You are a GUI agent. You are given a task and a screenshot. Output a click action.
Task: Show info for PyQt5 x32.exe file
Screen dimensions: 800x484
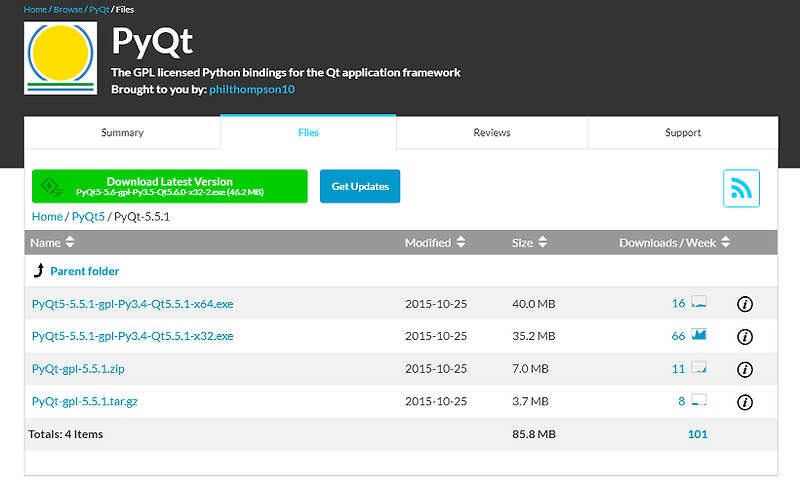point(744,337)
